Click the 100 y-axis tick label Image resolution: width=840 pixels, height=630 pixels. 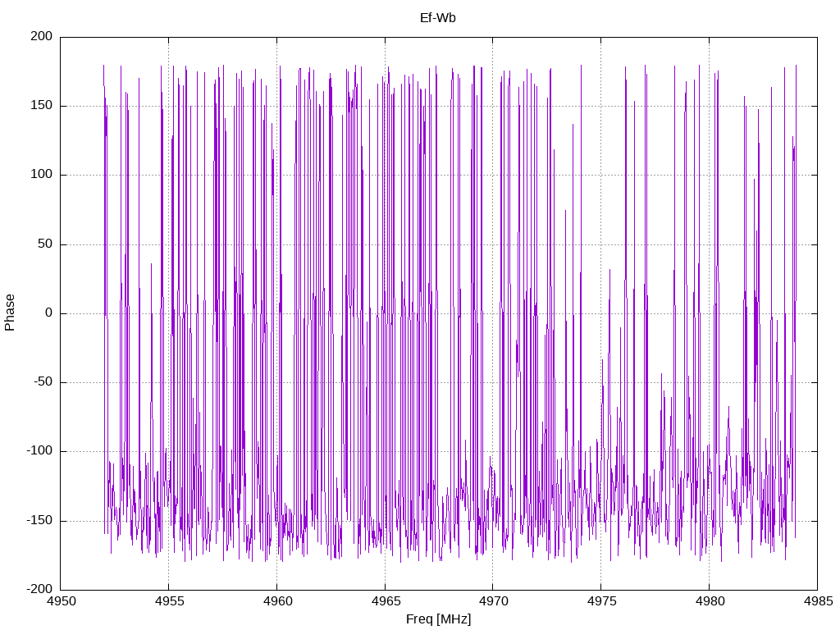click(42, 175)
